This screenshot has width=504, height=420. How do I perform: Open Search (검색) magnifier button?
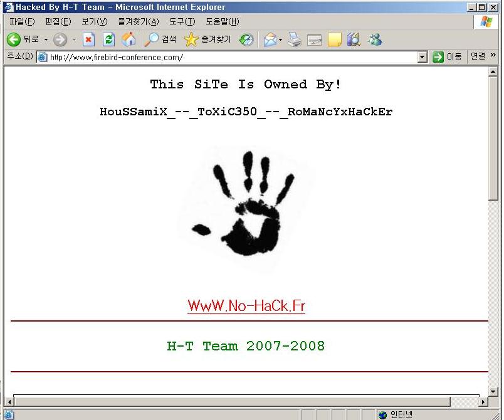pos(160,39)
